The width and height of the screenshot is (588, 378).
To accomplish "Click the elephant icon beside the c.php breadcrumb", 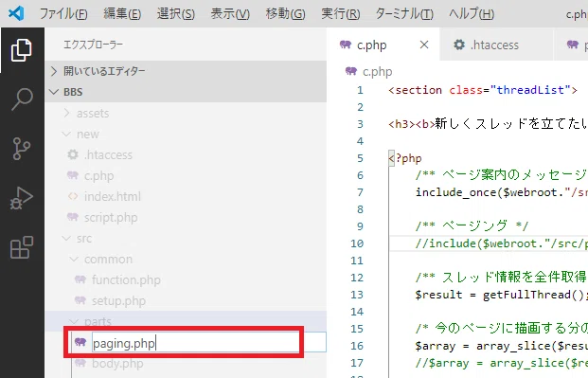I will [351, 71].
